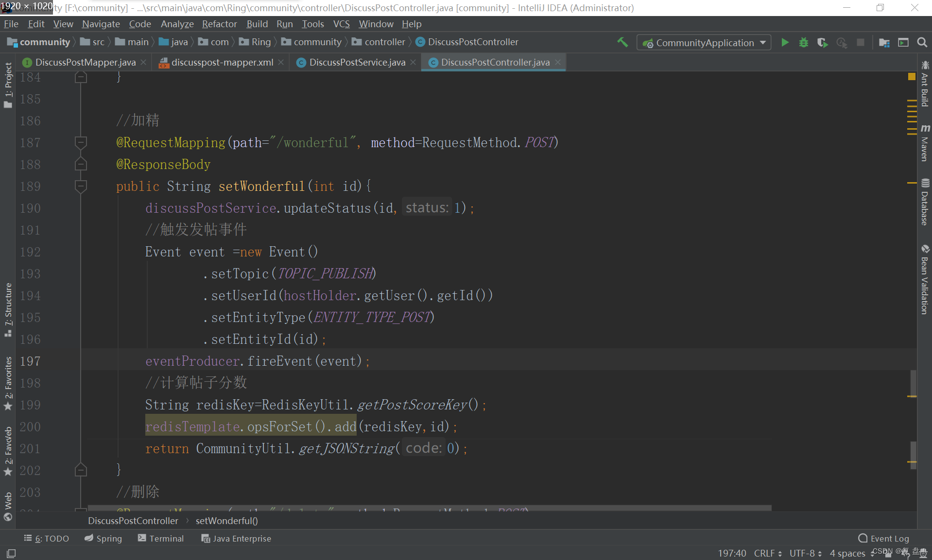
Task: Open the CommunityApplication run configuration dropdown
Action: coord(704,42)
